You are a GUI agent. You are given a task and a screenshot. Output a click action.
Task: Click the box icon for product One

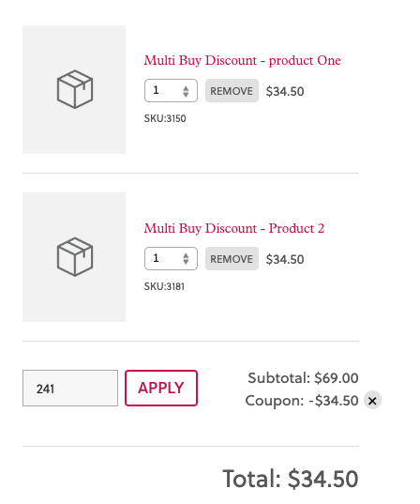(75, 89)
